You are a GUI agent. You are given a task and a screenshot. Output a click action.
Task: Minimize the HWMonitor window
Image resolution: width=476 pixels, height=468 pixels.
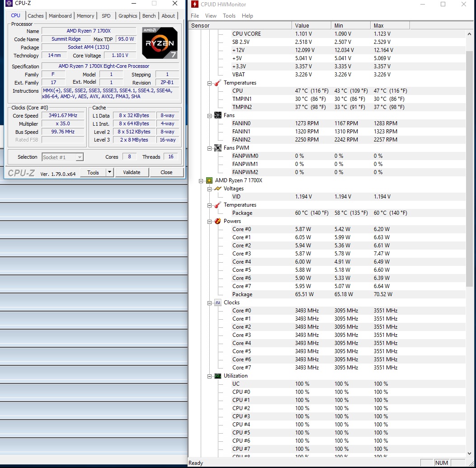pos(422,4)
